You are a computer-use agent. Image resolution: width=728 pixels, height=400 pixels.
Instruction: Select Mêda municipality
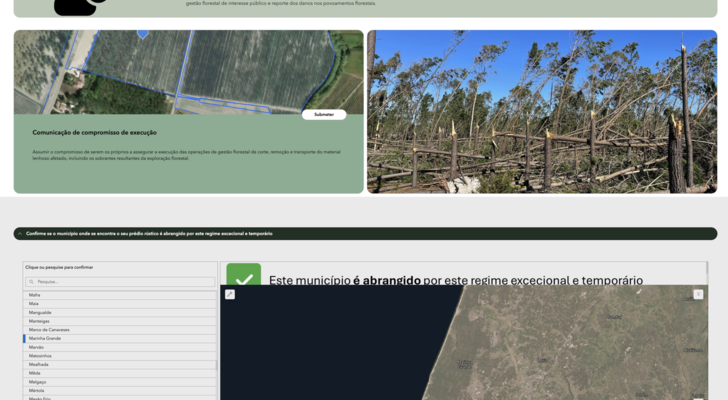point(35,373)
